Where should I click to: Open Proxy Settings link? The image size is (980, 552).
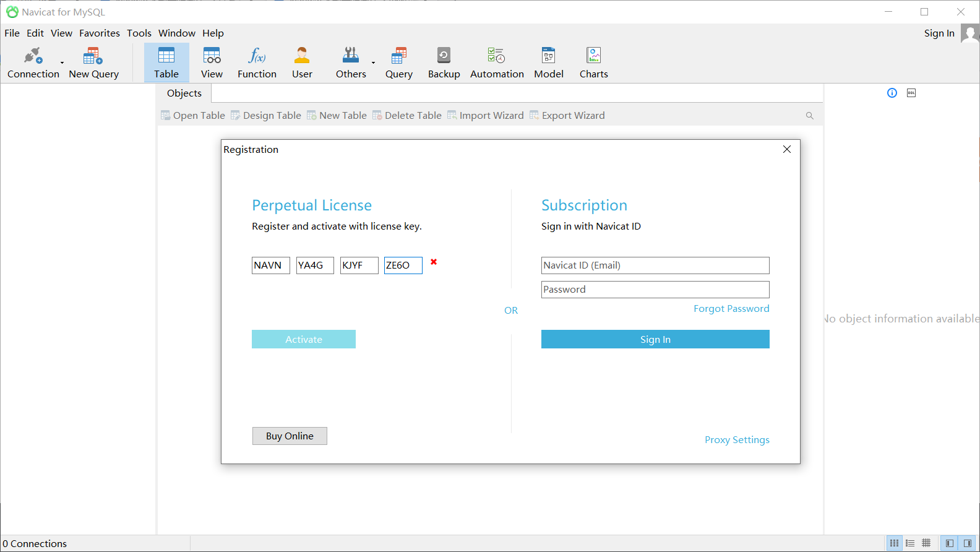coord(737,440)
